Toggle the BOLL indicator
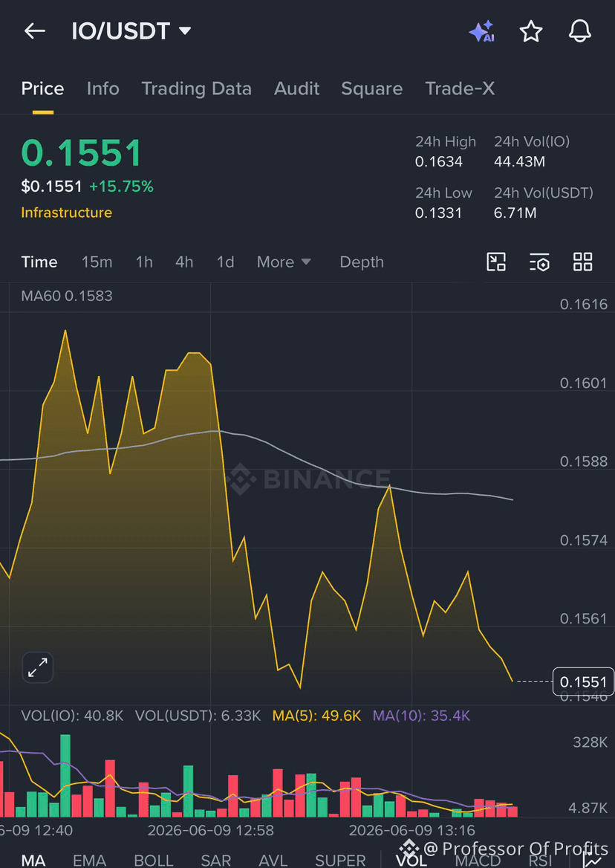The image size is (615, 868). point(154,861)
